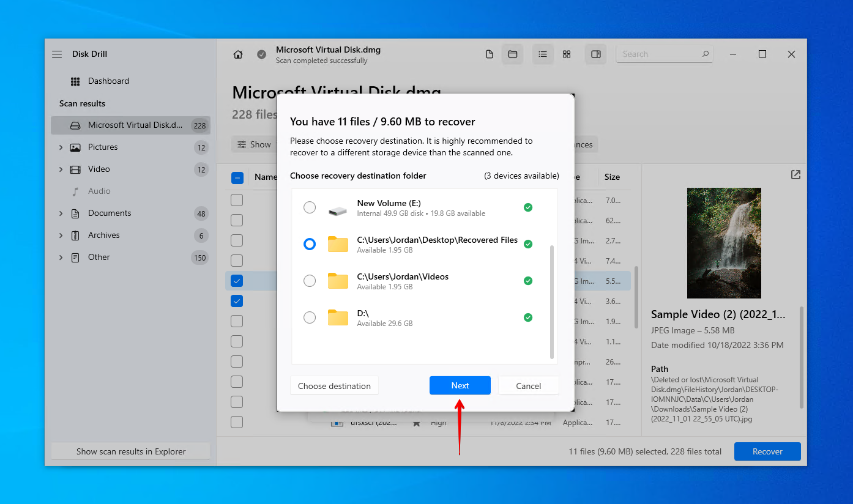Click the blue Recover button

(x=767, y=451)
